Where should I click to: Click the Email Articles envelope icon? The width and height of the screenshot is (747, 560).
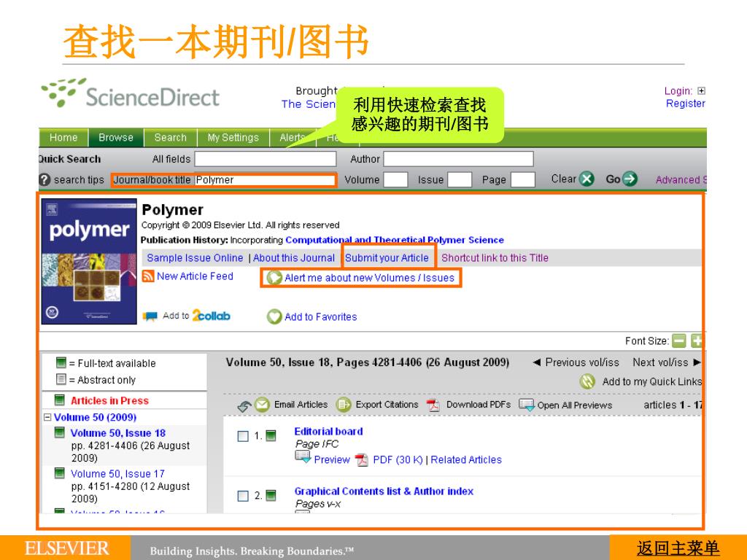point(262,405)
